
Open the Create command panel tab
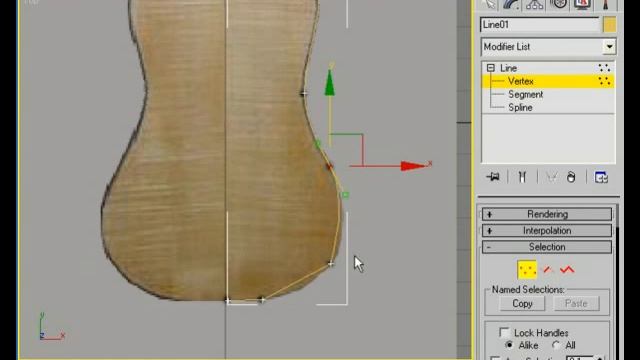pos(488,4)
